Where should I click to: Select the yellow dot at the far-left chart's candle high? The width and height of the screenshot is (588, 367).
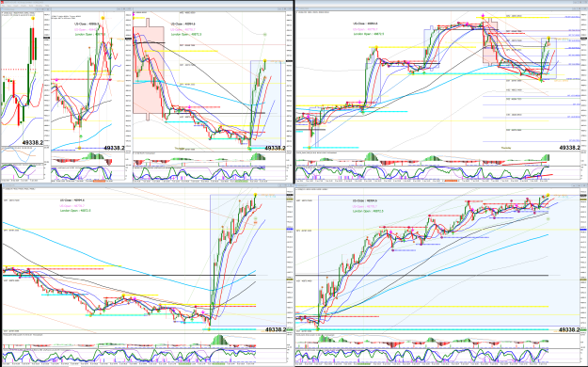[x=33, y=18]
